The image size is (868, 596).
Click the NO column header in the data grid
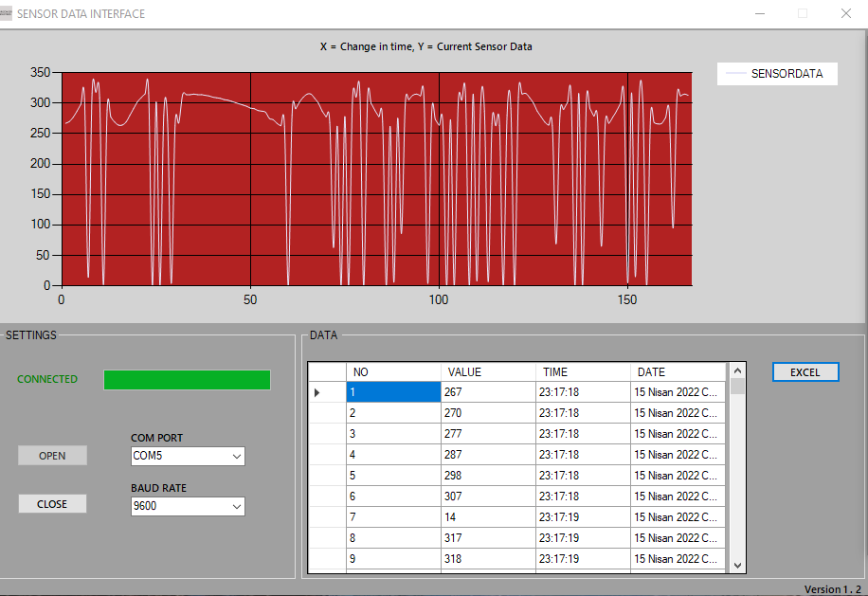(360, 371)
